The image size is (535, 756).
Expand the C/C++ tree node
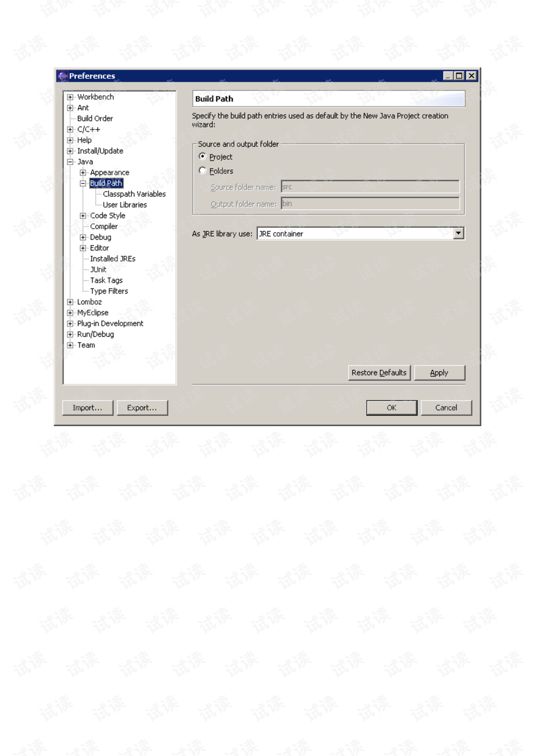coord(70,129)
